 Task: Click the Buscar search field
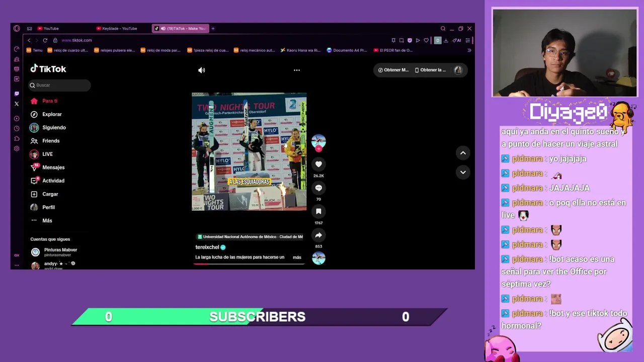point(59,85)
